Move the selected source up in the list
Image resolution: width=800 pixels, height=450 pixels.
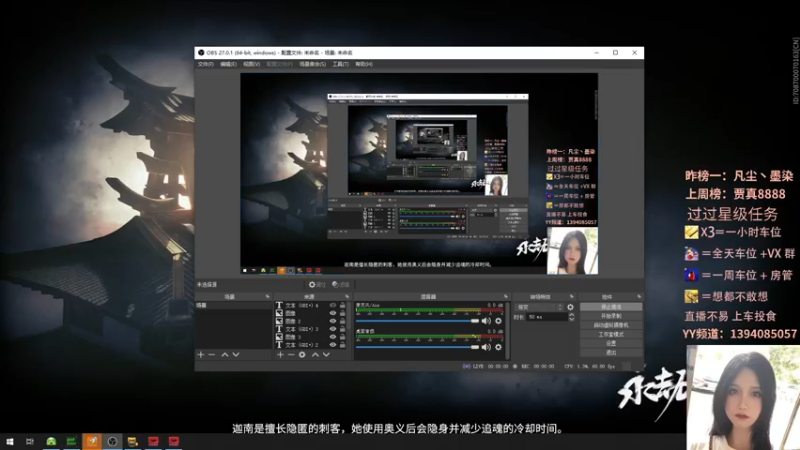tap(315, 355)
